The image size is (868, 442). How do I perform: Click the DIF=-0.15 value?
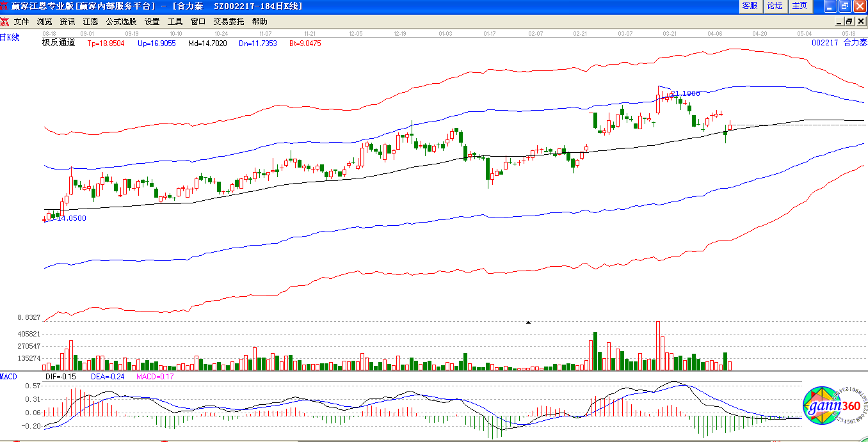(61, 377)
